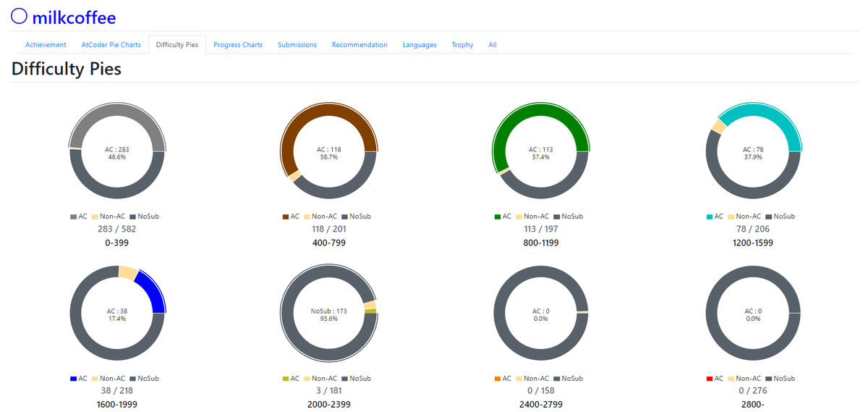Select the Trophy tab

tap(462, 45)
